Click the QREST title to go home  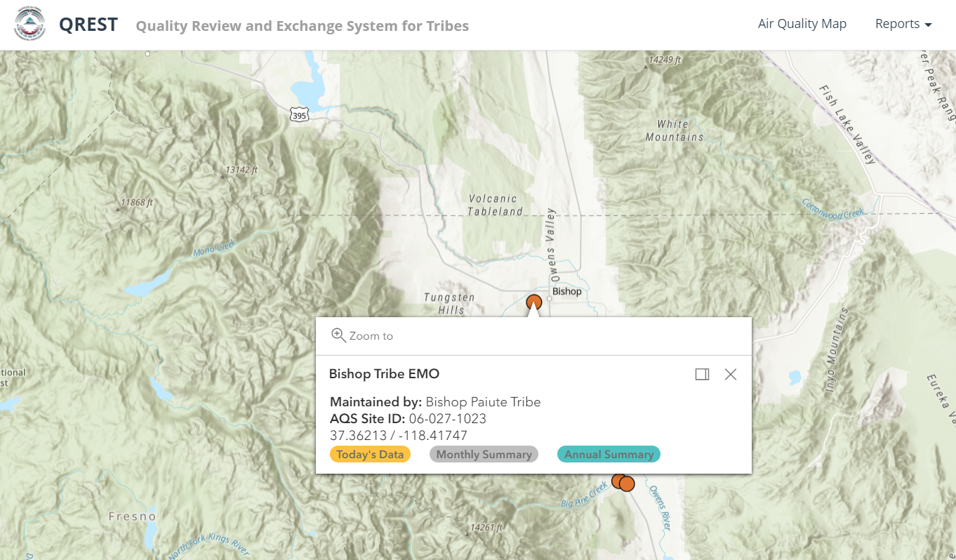pos(88,23)
